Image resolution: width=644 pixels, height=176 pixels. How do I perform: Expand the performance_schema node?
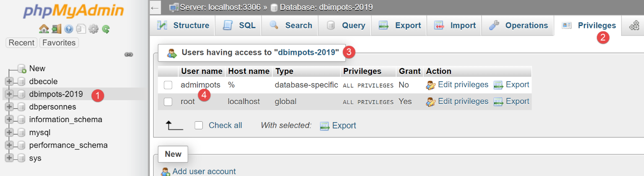(9, 145)
